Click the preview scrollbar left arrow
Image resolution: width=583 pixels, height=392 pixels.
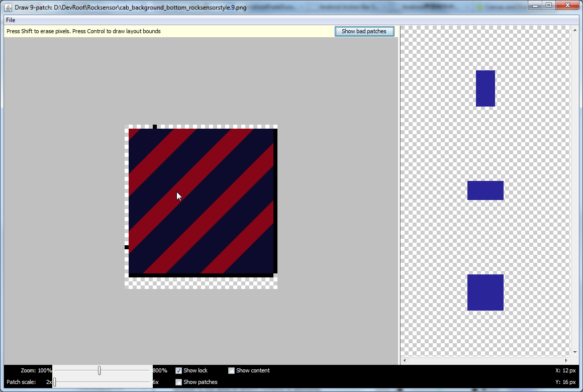pos(405,360)
